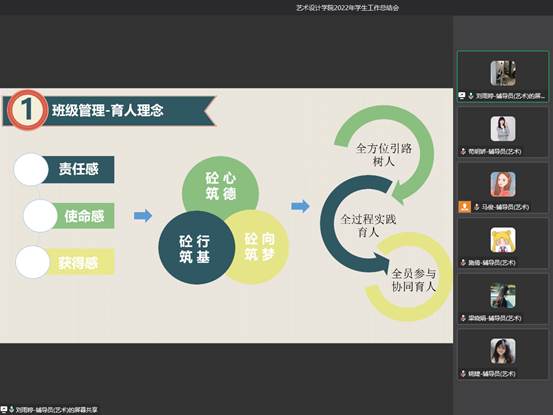Select the second participant's white-outfit avatar
Screen dimensions: 553x415
503,129
